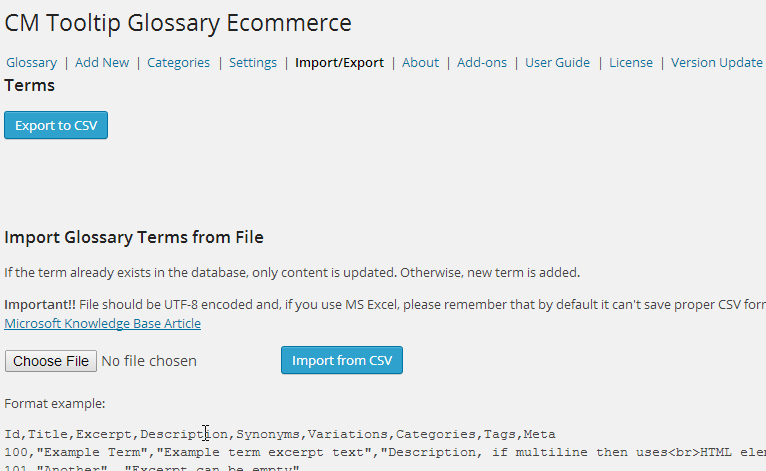Click the CSV header line in format example
Viewport: 766px width, 471px height.
[x=280, y=434]
